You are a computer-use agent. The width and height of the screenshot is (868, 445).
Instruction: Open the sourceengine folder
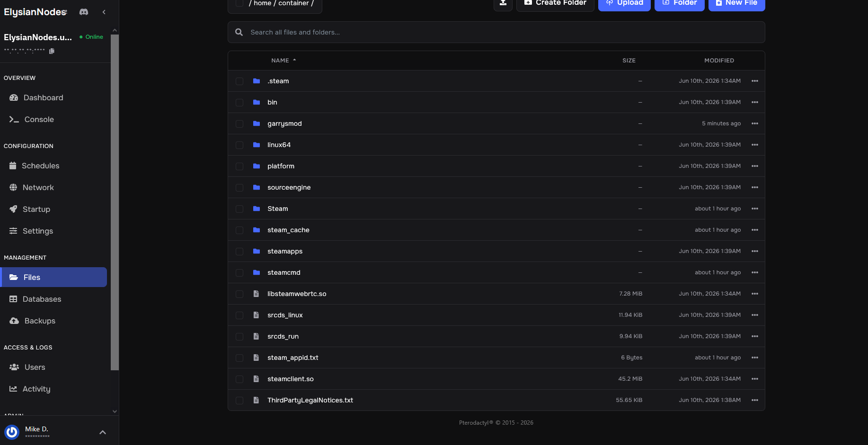(289, 187)
